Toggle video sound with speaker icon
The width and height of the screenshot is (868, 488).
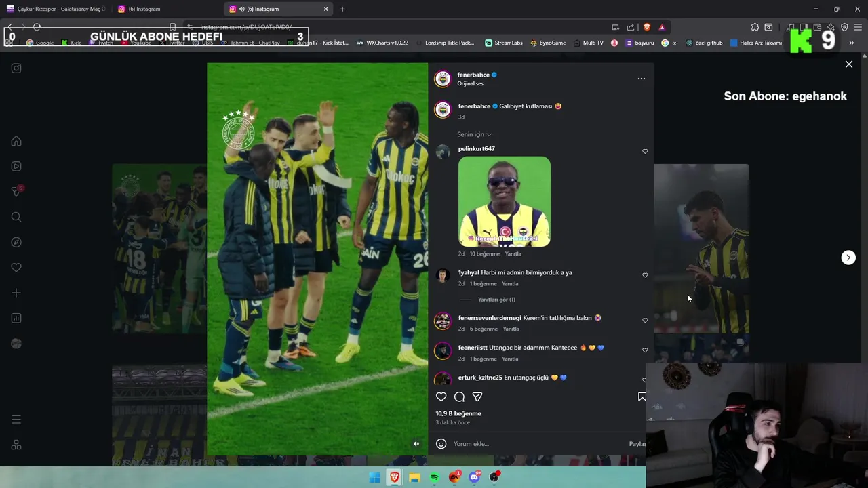pyautogui.click(x=416, y=444)
